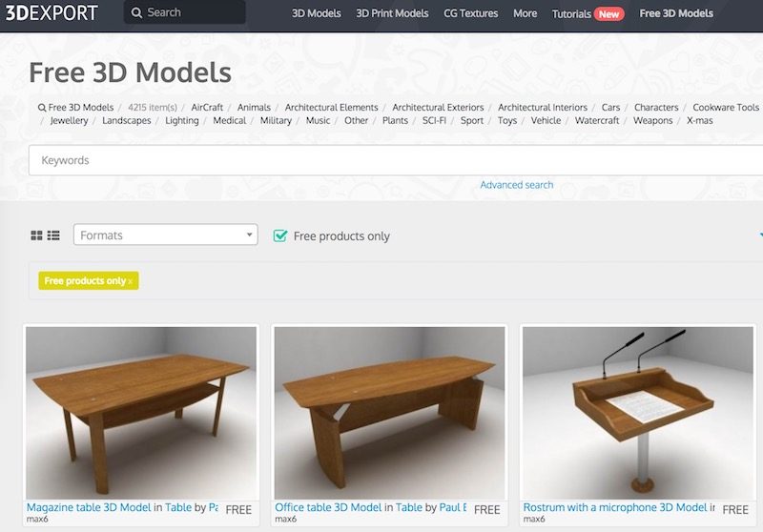Switch to grid view layout
The width and height of the screenshot is (763, 532).
[36, 235]
